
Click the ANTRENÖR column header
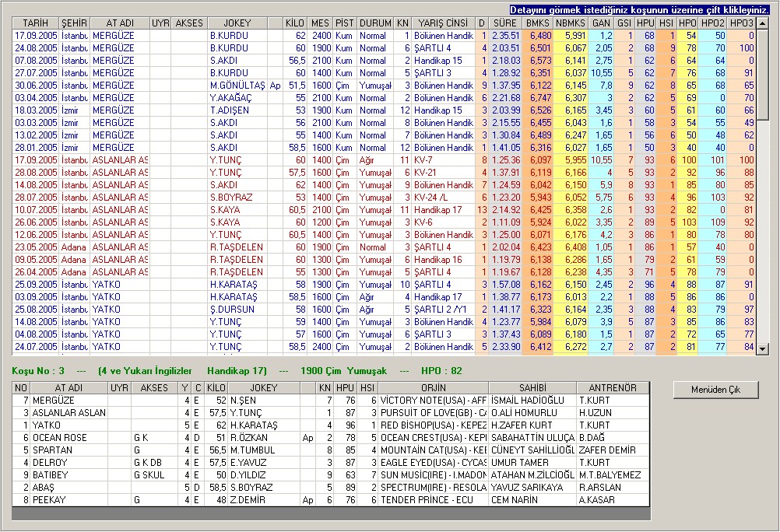[x=613, y=388]
